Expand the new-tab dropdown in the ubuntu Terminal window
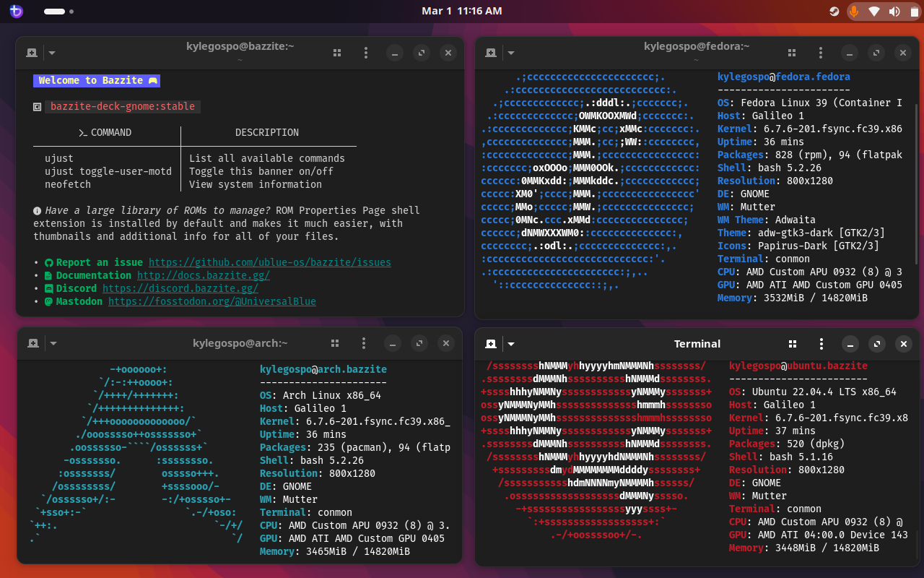 pos(511,344)
